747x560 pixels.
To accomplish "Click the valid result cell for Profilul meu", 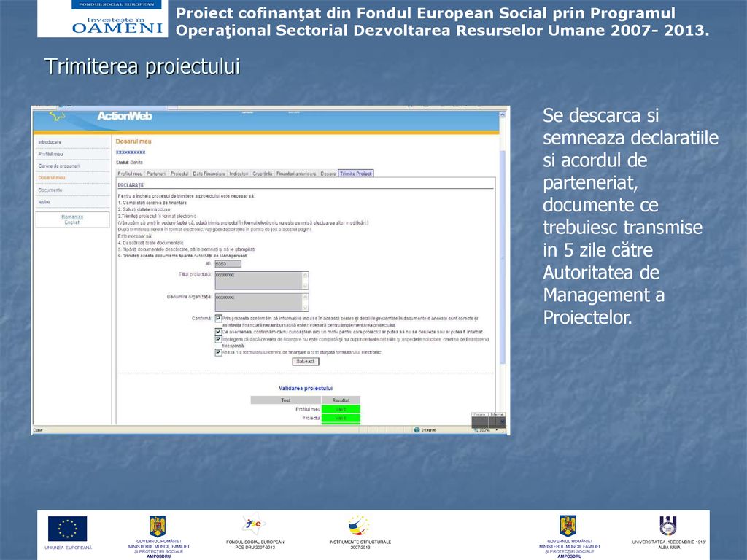I will (x=341, y=410).
